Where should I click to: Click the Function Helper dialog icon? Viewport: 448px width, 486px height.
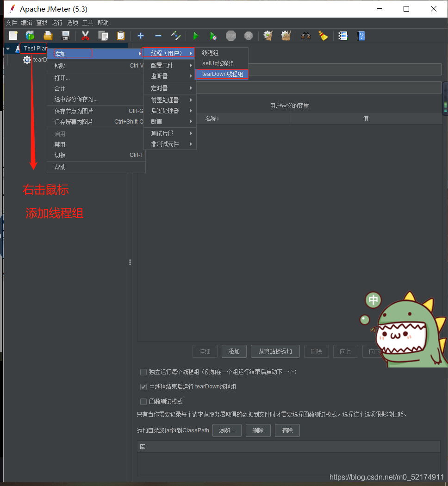343,36
